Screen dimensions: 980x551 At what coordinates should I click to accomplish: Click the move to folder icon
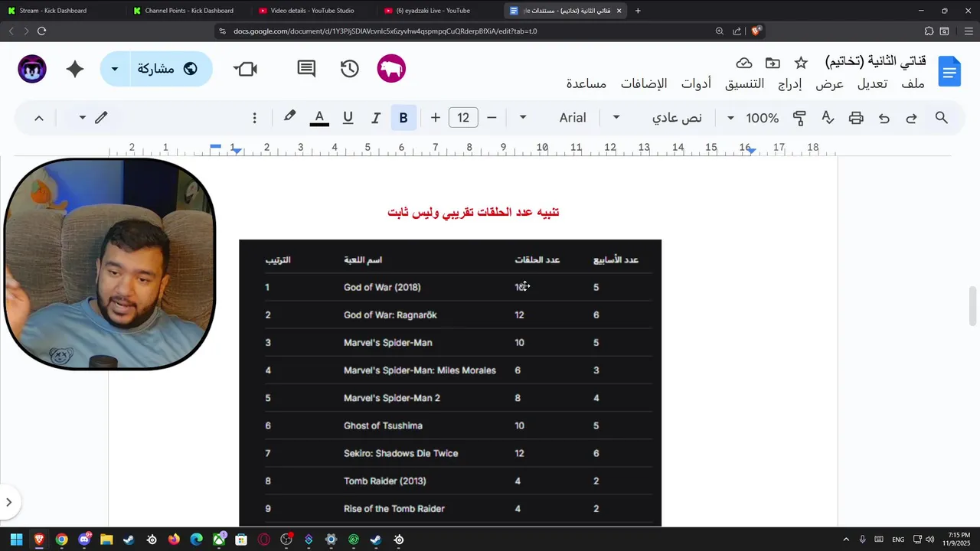pyautogui.click(x=773, y=63)
